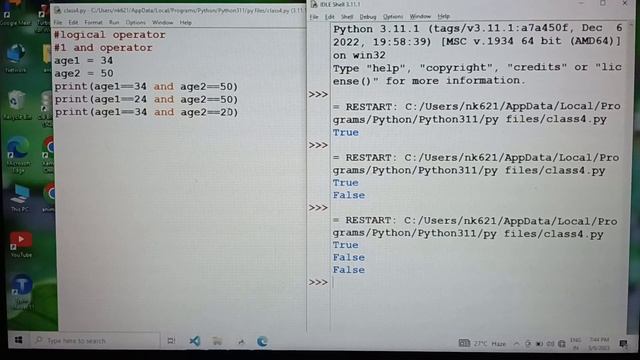Select the Microsoft Edge desktop icon
Viewport: 640px width, 360px height.
tap(18, 155)
